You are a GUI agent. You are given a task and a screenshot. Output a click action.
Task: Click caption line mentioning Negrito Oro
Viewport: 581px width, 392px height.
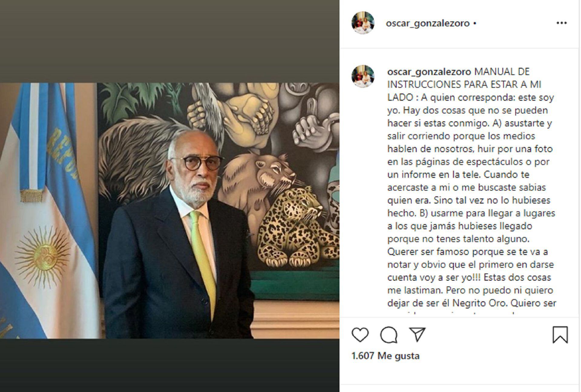point(472,303)
